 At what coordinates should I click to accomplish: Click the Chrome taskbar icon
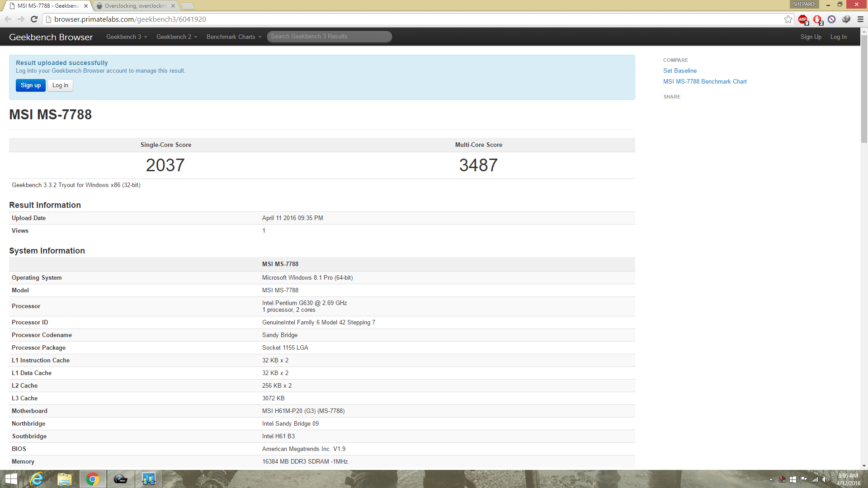click(x=93, y=479)
